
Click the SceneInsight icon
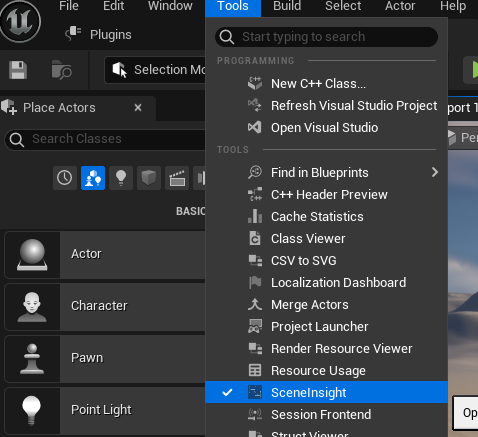point(255,392)
